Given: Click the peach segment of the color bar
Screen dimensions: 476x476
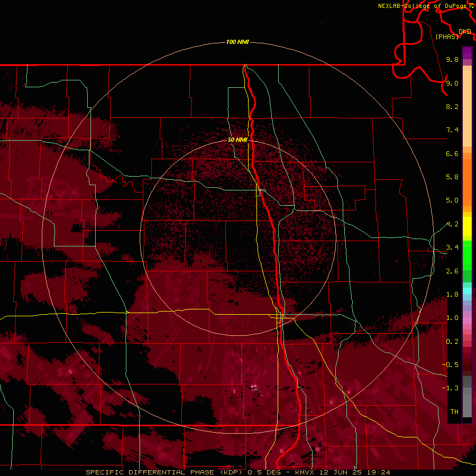Looking at the screenshot, I should point(467,108).
